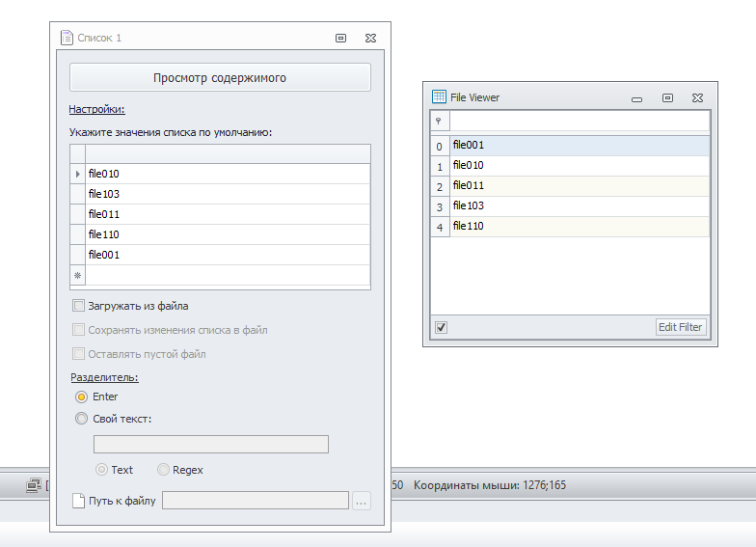The height and width of the screenshot is (547, 756).
Task: Select the Enter separator radio button
Action: [x=81, y=397]
